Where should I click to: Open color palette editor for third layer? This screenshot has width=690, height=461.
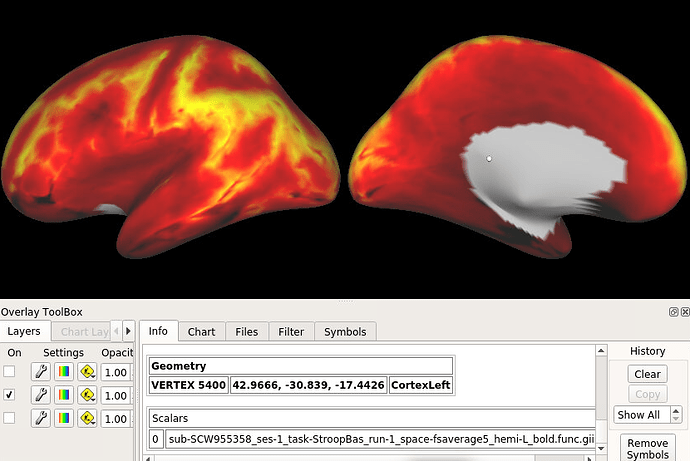coord(64,419)
